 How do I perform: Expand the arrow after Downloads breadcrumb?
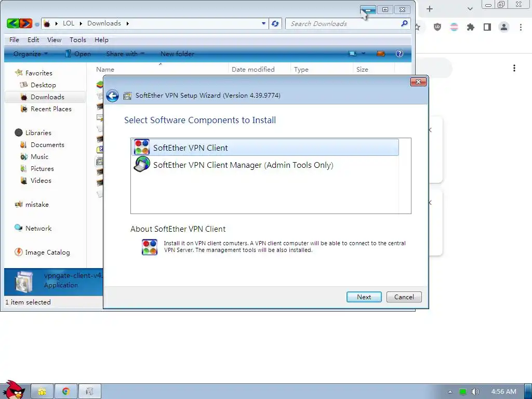128,23
